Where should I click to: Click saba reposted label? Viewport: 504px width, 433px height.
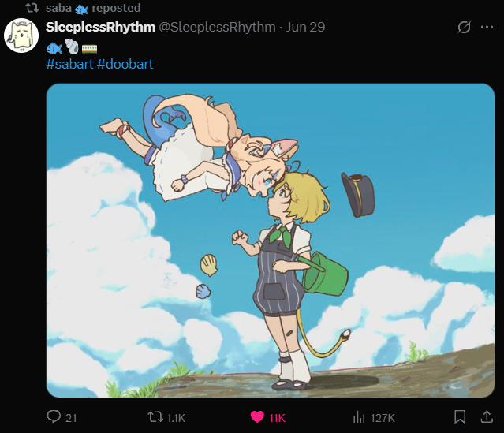pyautogui.click(x=93, y=8)
